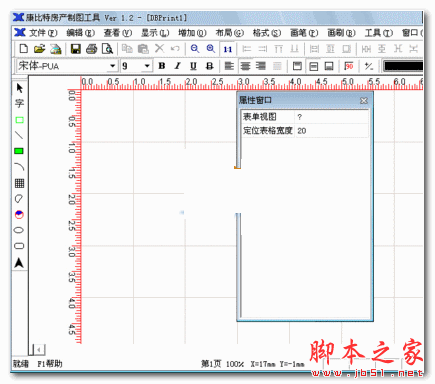Screen dimensions: 435x384
Task: Select the arc curve tool
Action: click(19, 167)
